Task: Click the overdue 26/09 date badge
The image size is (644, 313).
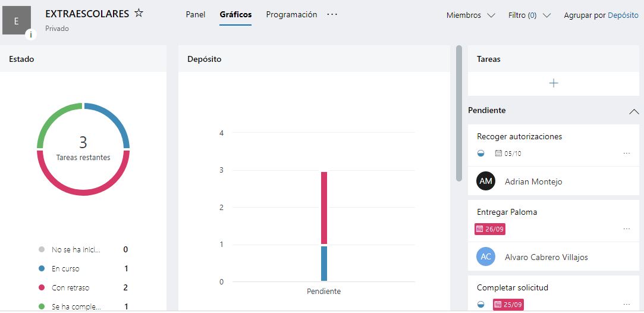Action: 490,229
